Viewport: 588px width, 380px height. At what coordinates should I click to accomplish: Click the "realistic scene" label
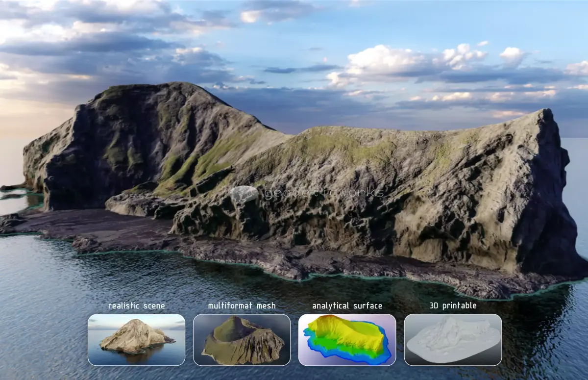tap(137, 305)
